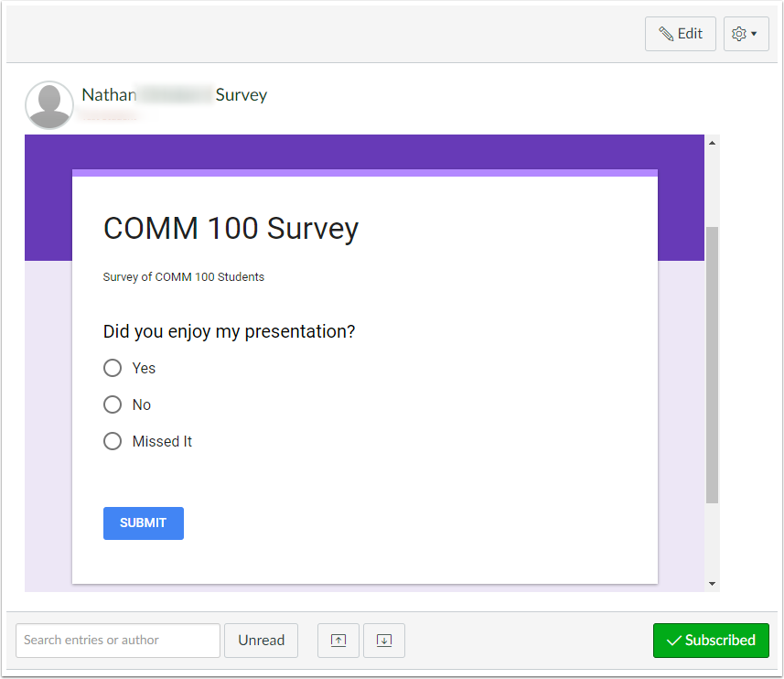Submit the COMM 100 Survey form
Viewport: 784px width, 679px height.
[x=143, y=523]
